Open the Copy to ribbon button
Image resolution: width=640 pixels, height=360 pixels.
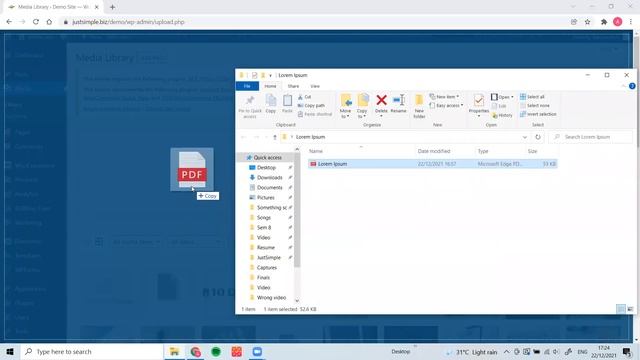(x=362, y=106)
